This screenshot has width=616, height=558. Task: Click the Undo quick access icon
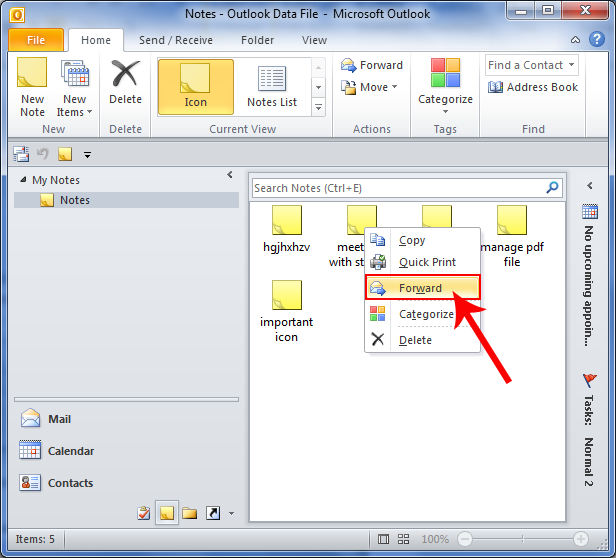(x=42, y=154)
